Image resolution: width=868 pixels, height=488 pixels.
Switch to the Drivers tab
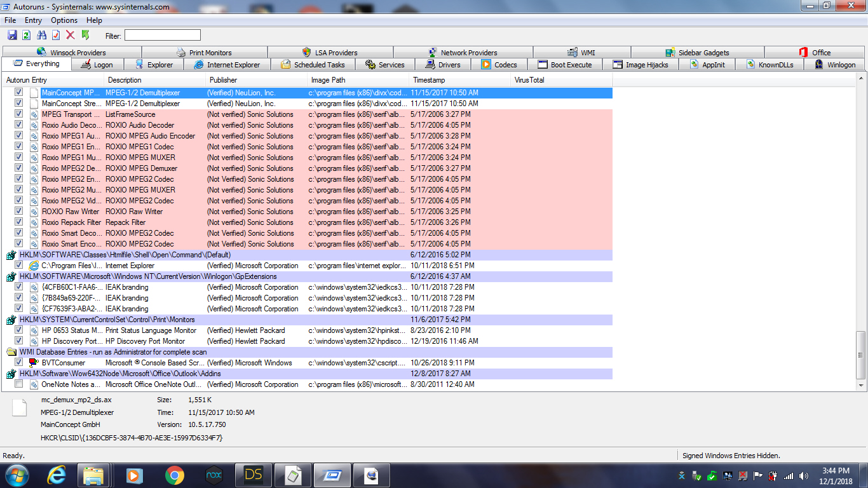tap(443, 65)
